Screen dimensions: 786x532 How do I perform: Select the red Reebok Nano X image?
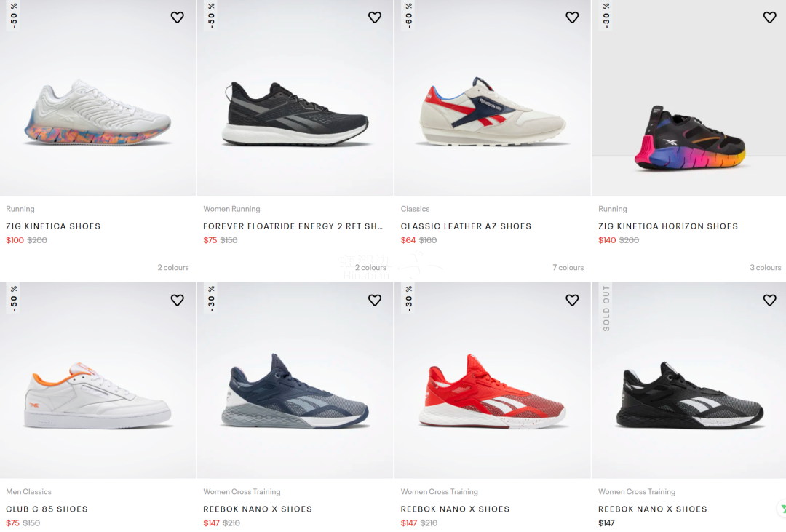(x=492, y=392)
